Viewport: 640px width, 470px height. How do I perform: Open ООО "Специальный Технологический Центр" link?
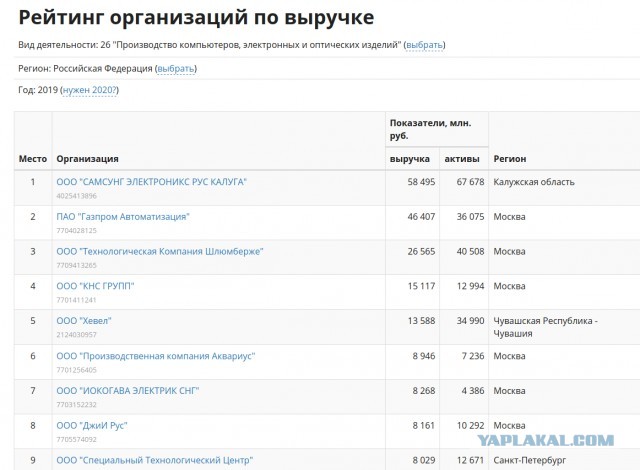(155, 460)
